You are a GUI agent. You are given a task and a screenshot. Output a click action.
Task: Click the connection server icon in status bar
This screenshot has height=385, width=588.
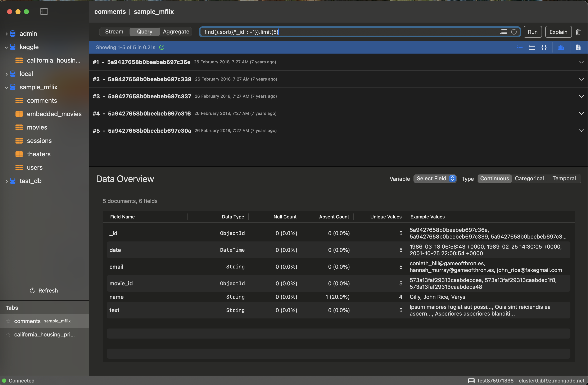pyautogui.click(x=471, y=381)
